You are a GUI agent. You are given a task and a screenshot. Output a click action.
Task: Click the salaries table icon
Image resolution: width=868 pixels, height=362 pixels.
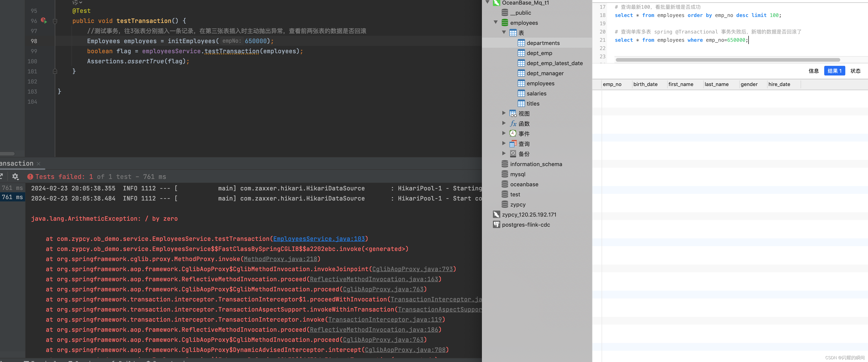click(x=521, y=93)
